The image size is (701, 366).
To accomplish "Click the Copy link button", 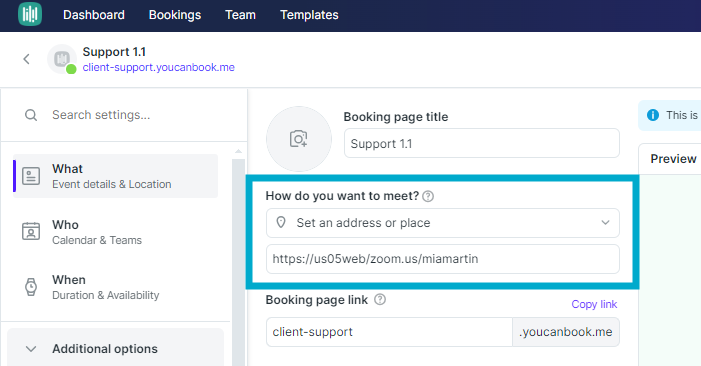I will coord(594,304).
